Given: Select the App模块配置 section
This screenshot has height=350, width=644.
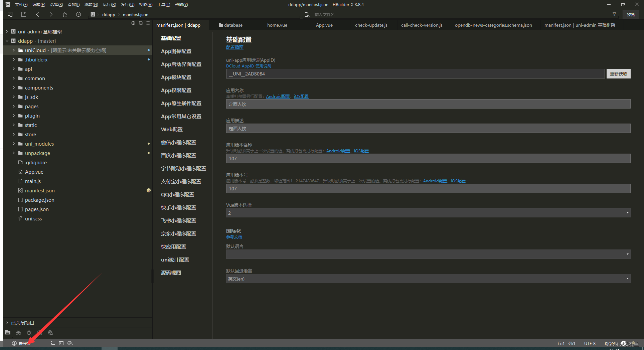Looking at the screenshot, I should click(x=176, y=77).
